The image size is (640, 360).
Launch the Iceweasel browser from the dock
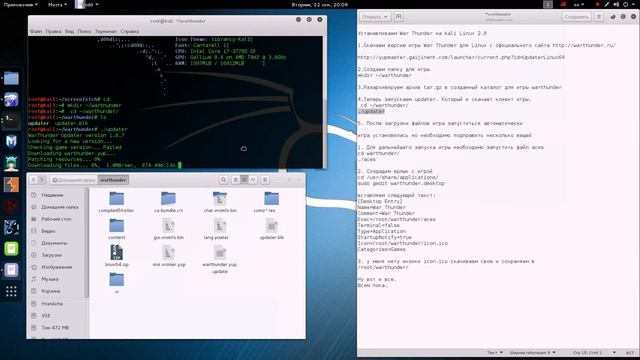tap(11, 99)
